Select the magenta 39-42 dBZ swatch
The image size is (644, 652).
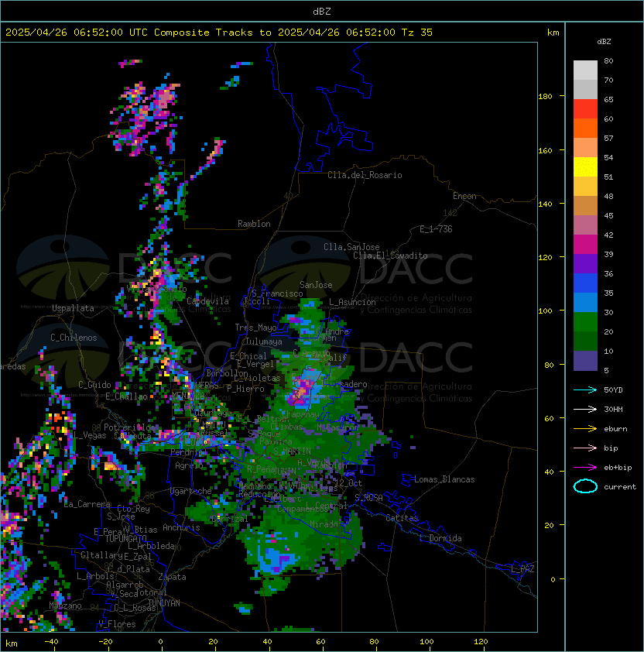[x=585, y=245]
